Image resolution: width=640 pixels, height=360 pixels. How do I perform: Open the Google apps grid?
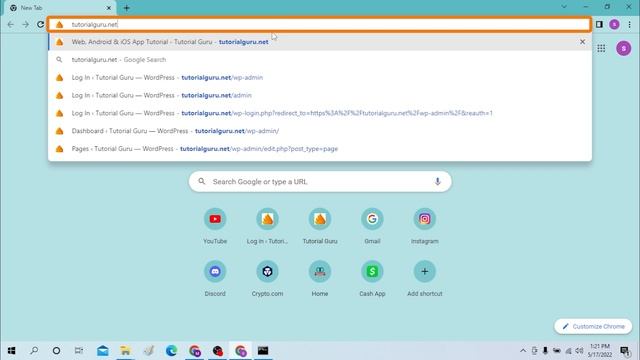point(601,49)
